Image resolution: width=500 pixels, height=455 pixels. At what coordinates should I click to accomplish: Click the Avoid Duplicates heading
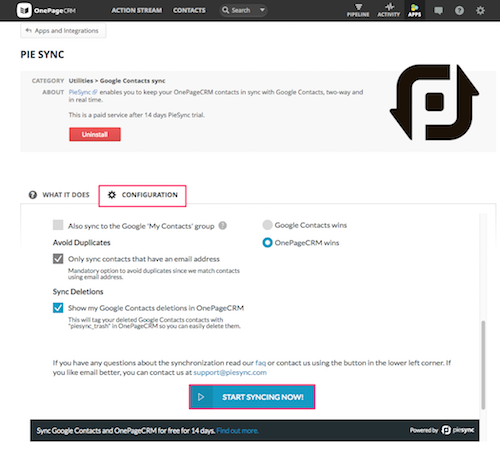[81, 243]
